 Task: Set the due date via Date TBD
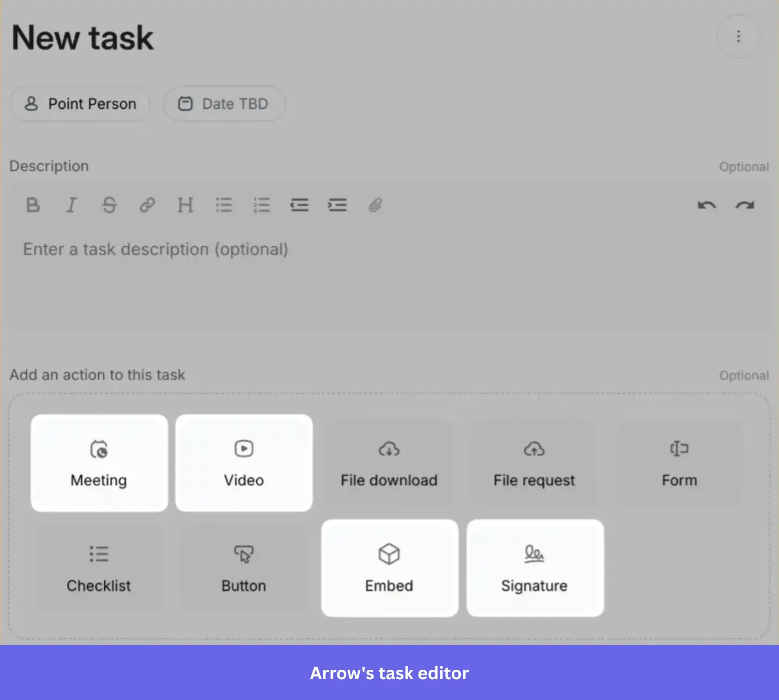[x=224, y=103]
